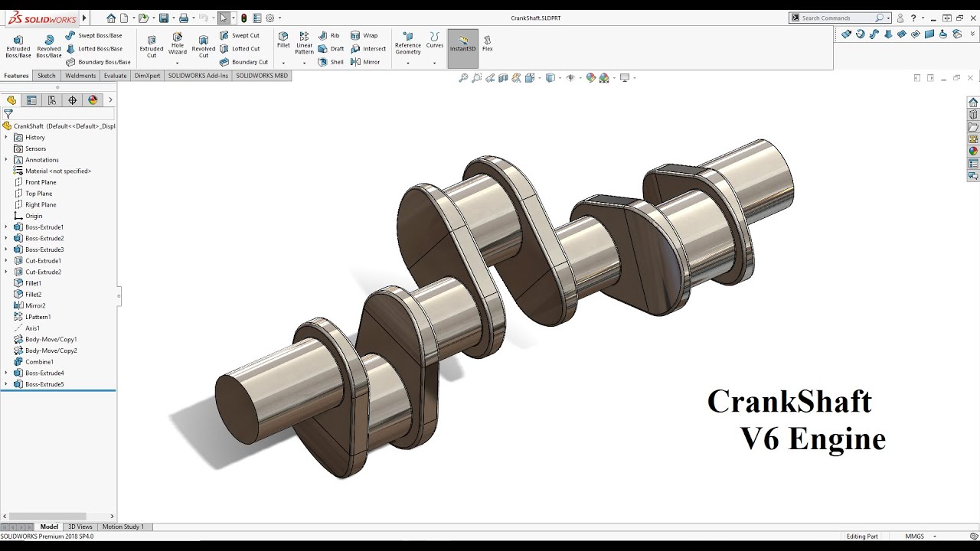Select the Revolved Boss/Base tool

coord(49,46)
